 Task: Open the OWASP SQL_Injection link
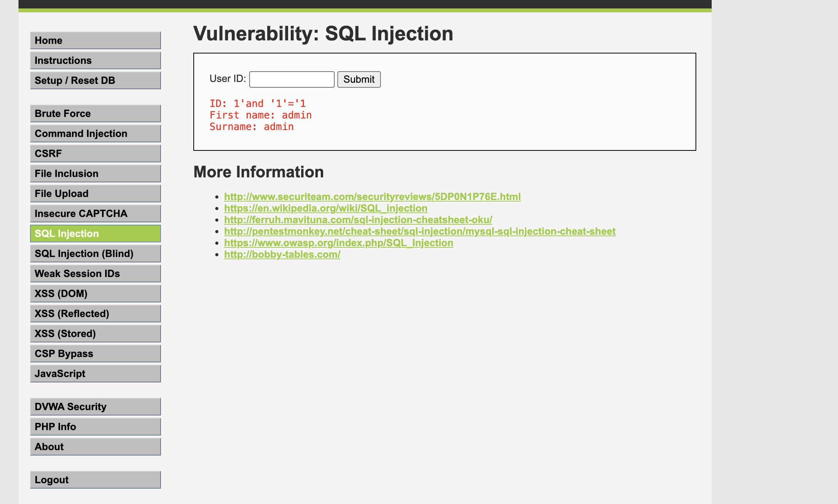[x=339, y=243]
